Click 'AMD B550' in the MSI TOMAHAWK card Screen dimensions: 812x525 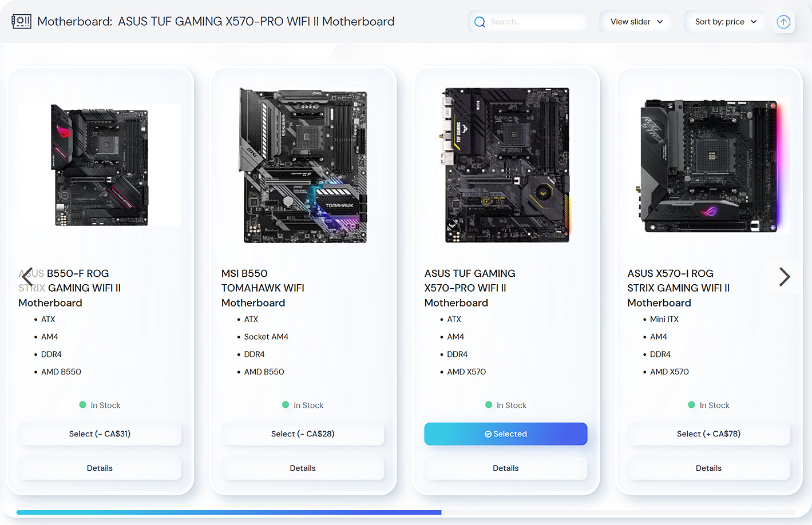coord(264,372)
